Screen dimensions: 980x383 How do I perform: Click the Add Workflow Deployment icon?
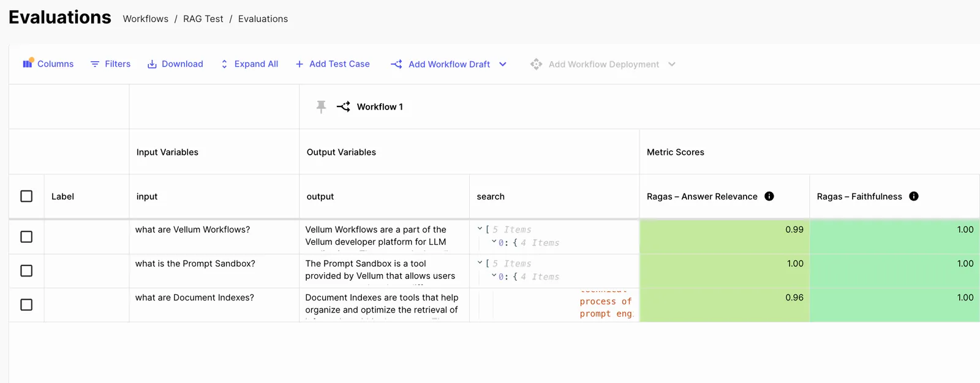click(x=536, y=64)
